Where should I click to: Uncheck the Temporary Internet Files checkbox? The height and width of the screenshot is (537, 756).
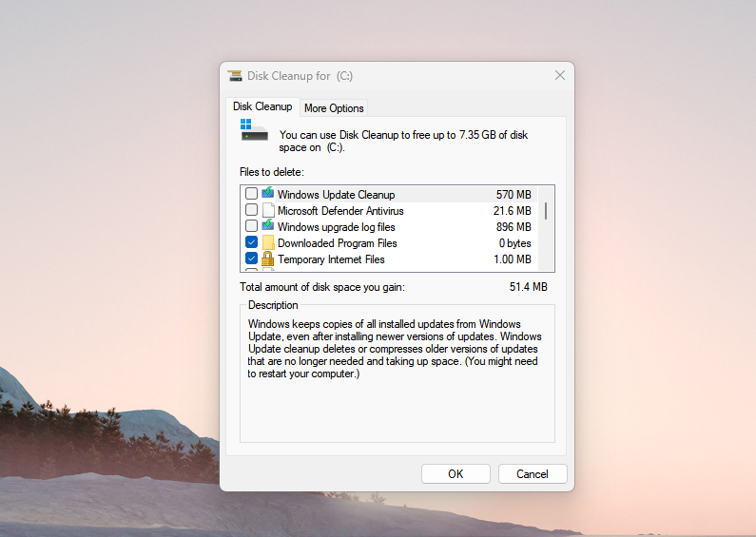[x=251, y=259]
